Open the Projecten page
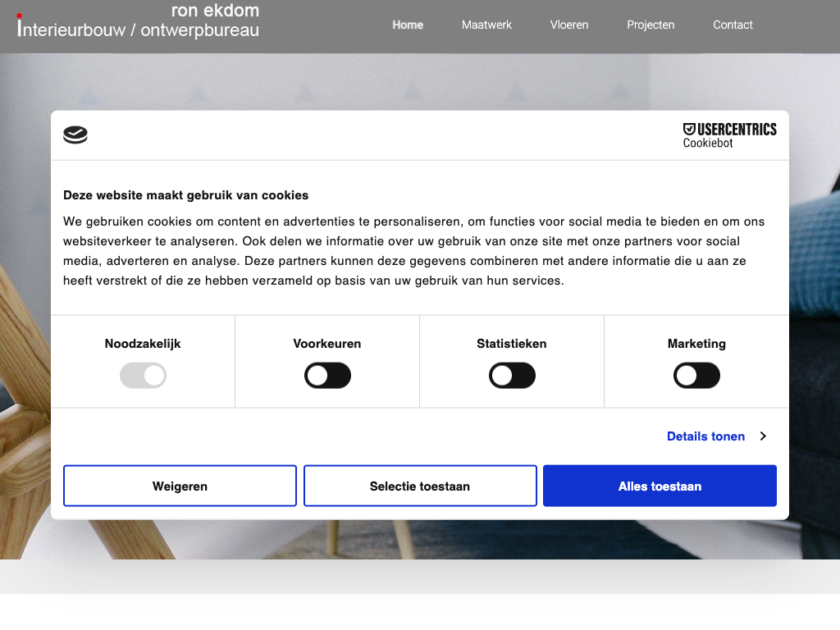840x630 pixels. tap(651, 25)
